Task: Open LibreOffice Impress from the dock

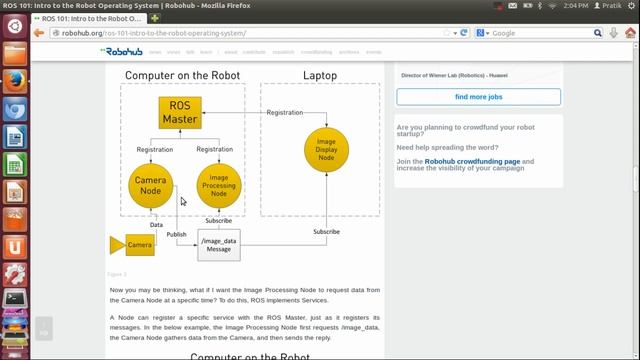Action: pyautogui.click(x=15, y=192)
